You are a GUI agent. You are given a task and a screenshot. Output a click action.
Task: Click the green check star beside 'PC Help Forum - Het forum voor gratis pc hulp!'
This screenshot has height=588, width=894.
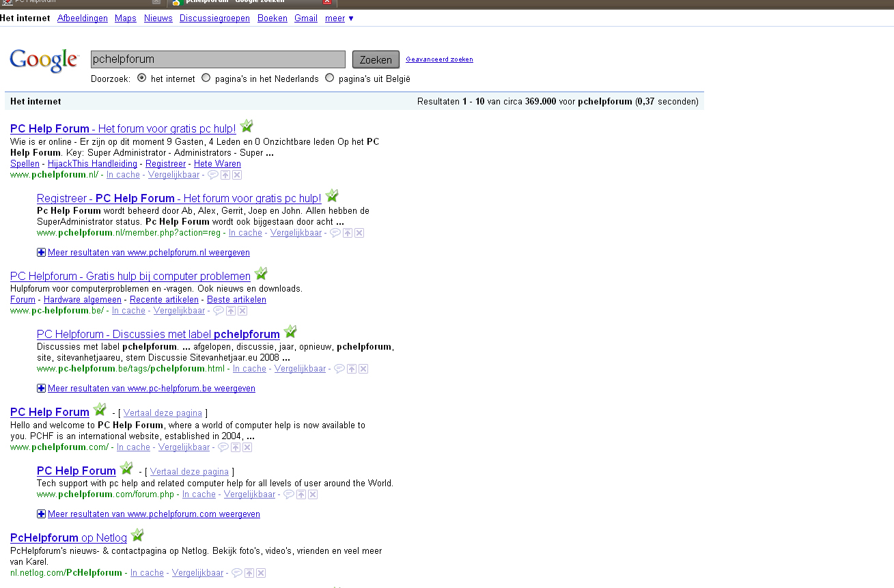(x=247, y=126)
